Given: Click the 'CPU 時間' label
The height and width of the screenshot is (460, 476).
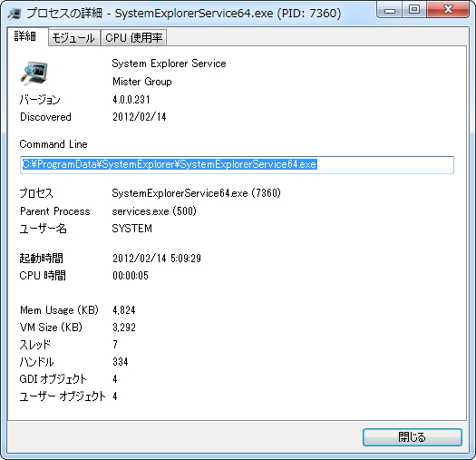Looking at the screenshot, I should click(43, 276).
